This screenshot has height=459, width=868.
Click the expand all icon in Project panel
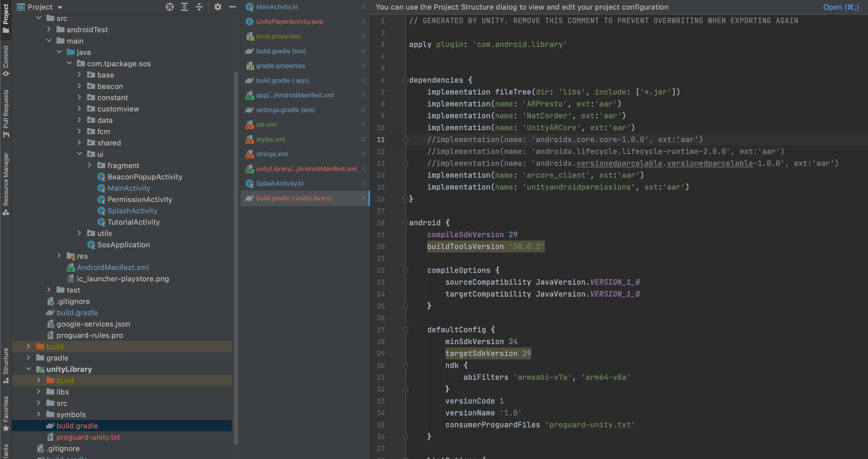184,7
